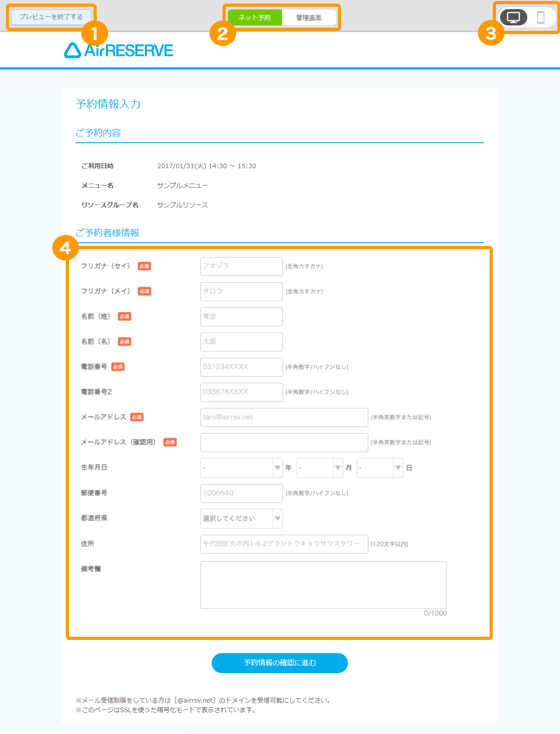560x734 pixels.
Task: Click the メニュー名 label
Action: 97,185
